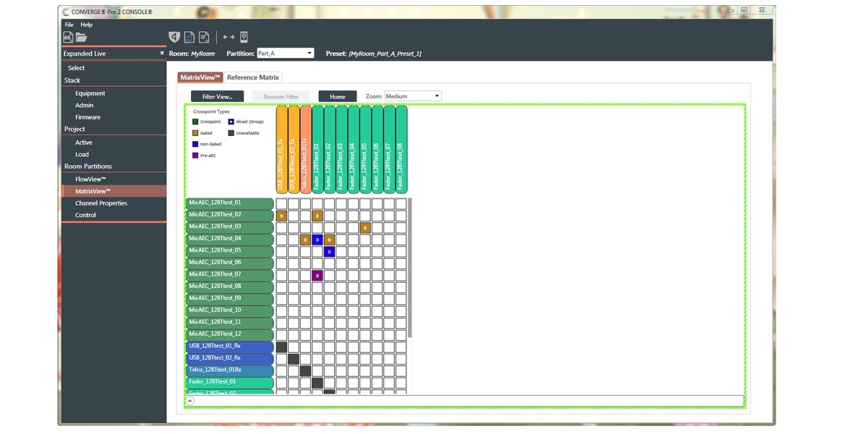Image resolution: width=868 pixels, height=434 pixels.
Task: Toggle the purple Pre-AEC crosspoint on MicAEC_128Ttest_07
Action: pyautogui.click(x=317, y=276)
